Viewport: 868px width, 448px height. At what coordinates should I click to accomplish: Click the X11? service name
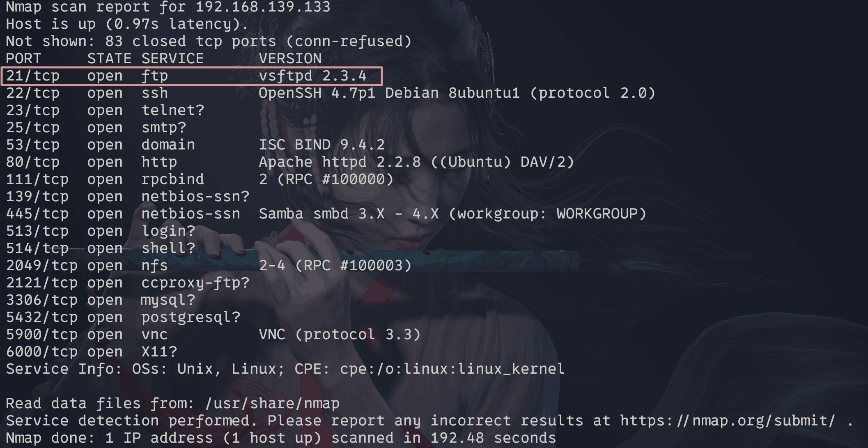(159, 352)
